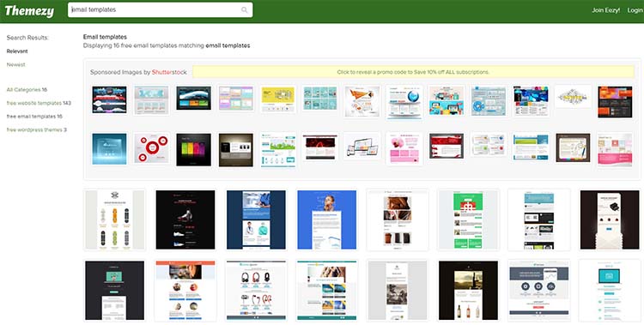Open gray vintage photo template thumbnail
The image size is (644, 325).
[x=398, y=291]
